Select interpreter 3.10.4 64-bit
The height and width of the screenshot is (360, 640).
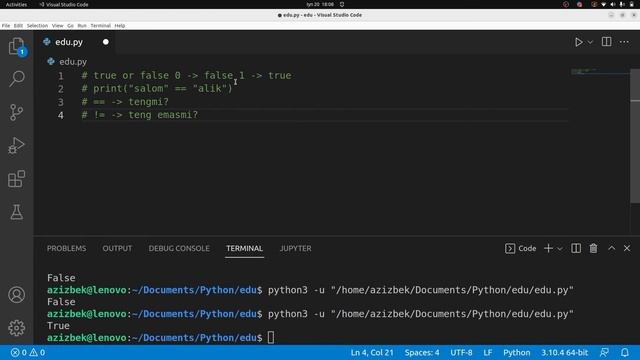pyautogui.click(x=564, y=352)
